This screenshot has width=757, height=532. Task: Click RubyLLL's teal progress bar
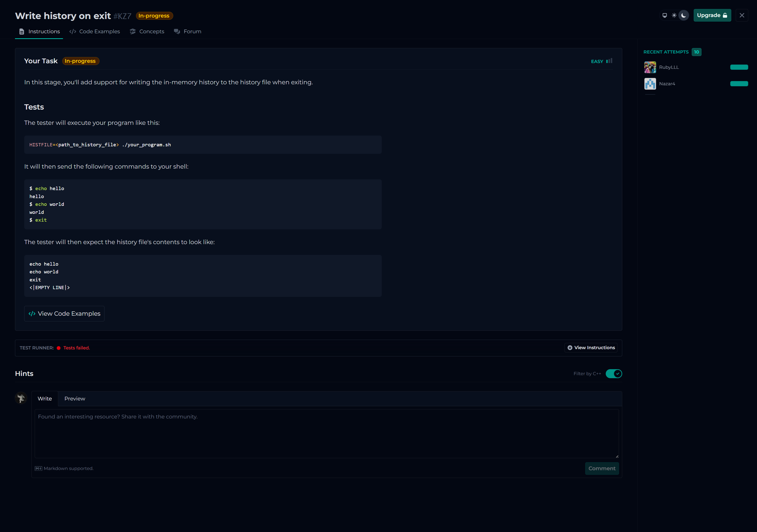[x=739, y=67]
